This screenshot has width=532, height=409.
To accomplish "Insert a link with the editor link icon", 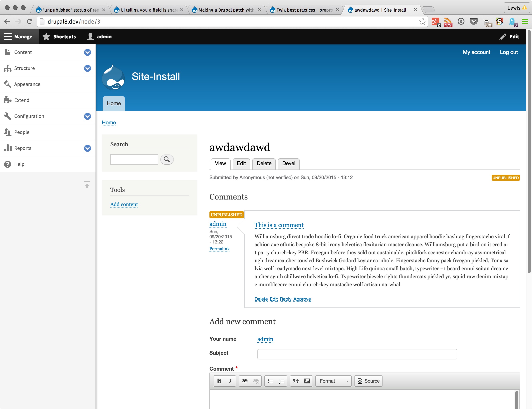I will (x=244, y=381).
